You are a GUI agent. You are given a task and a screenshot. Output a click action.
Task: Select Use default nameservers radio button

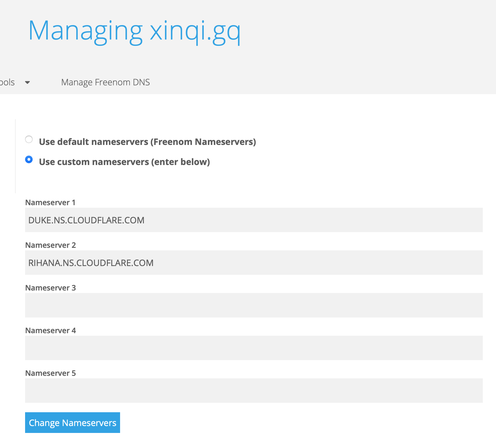point(29,139)
